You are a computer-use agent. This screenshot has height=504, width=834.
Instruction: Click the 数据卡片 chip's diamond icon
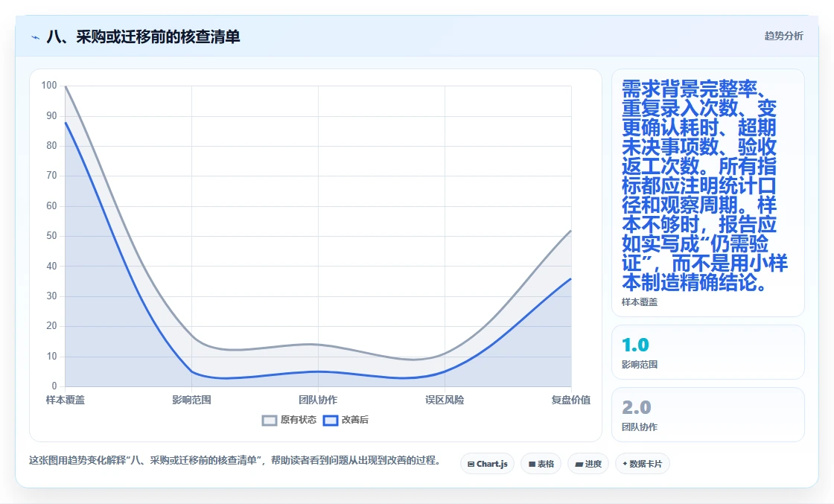pos(625,464)
